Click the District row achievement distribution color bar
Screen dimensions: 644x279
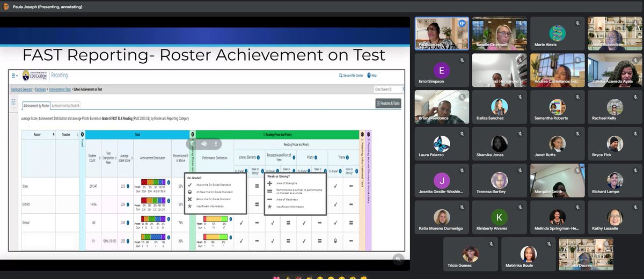tap(153, 200)
